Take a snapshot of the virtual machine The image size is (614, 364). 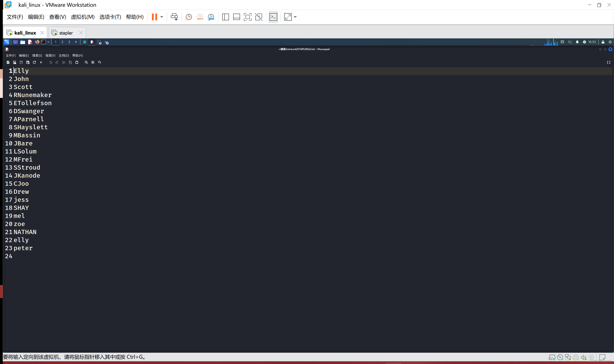[x=188, y=17]
